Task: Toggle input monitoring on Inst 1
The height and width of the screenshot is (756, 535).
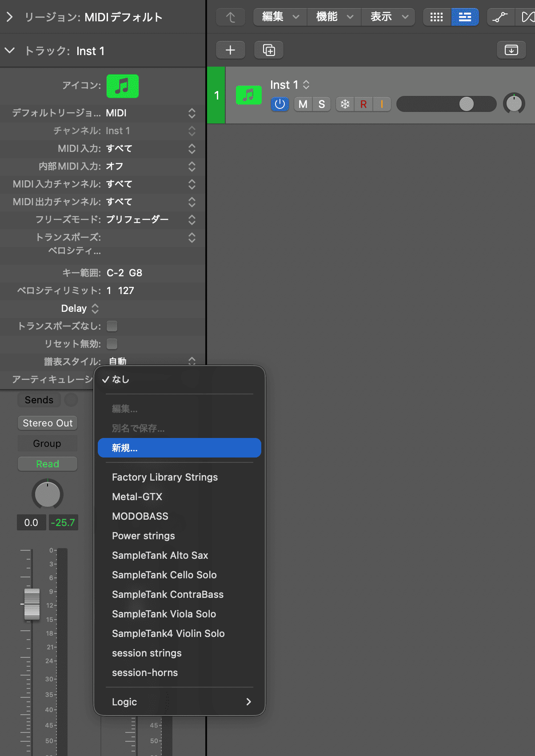Action: [x=382, y=104]
